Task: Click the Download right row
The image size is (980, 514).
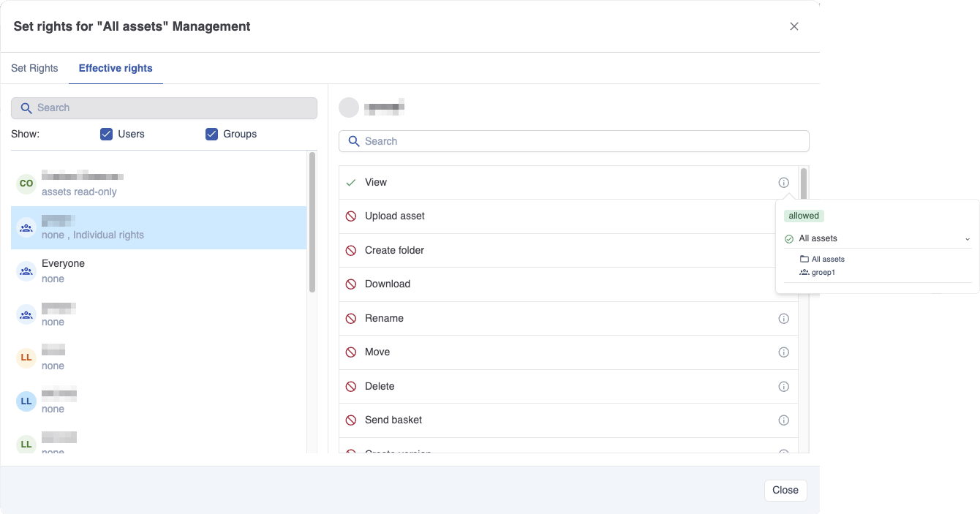Action: [568, 284]
